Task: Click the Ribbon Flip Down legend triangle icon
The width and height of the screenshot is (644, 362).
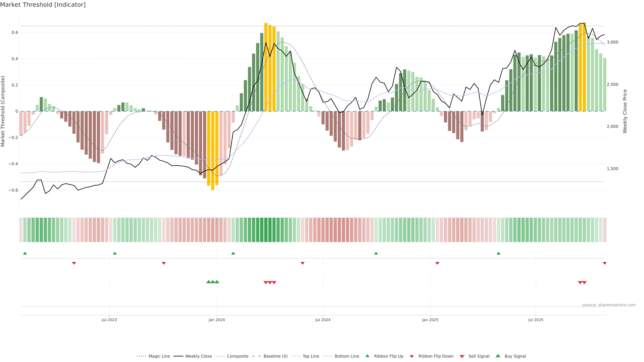Action: 412,356
